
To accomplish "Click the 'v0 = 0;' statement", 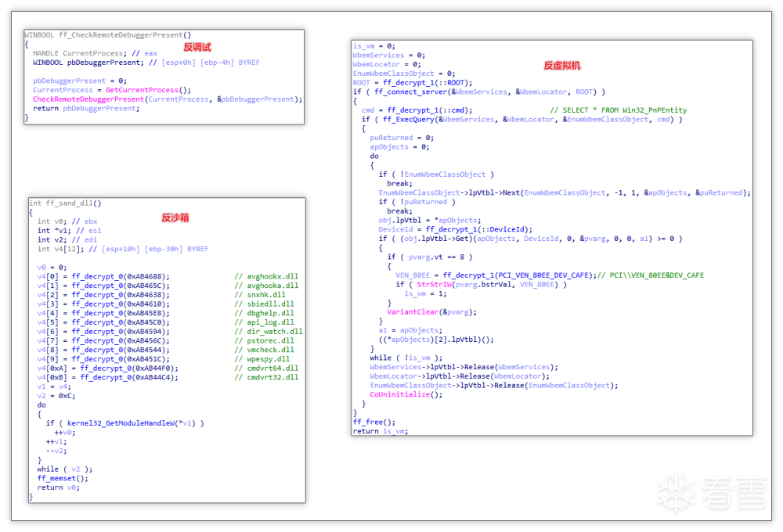I will pos(52,268).
